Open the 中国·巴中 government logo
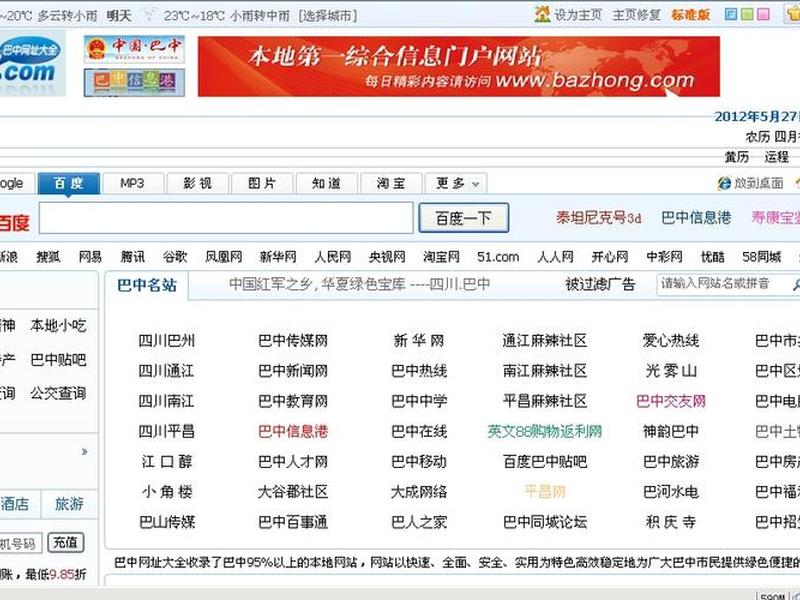The image size is (800, 600). tap(134, 49)
